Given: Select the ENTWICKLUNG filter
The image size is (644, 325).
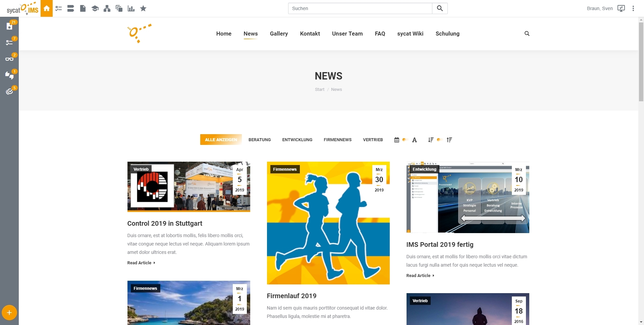Looking at the screenshot, I should (x=297, y=140).
